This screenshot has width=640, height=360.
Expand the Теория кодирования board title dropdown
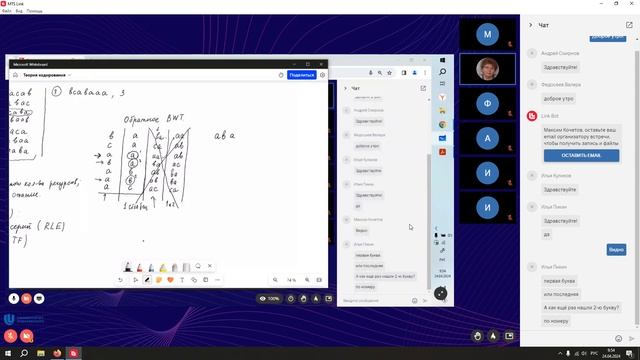click(x=69, y=75)
